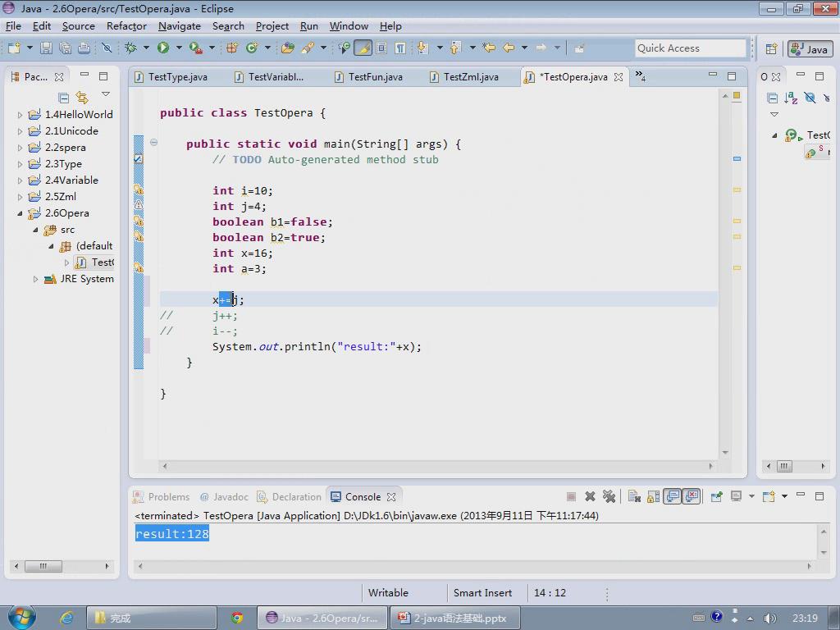Screen dimensions: 840x630
Task: Open 2-java pptx in the taskbar
Action: point(454,619)
